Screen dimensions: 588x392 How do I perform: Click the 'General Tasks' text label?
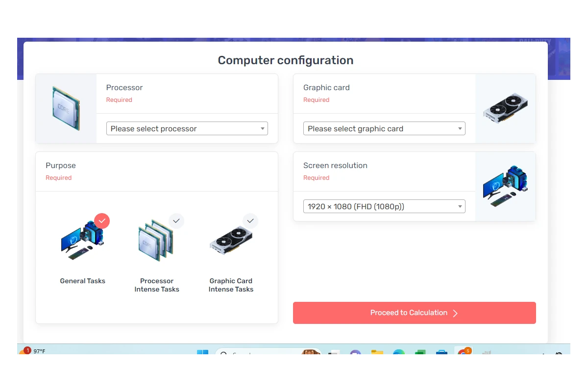pyautogui.click(x=82, y=281)
